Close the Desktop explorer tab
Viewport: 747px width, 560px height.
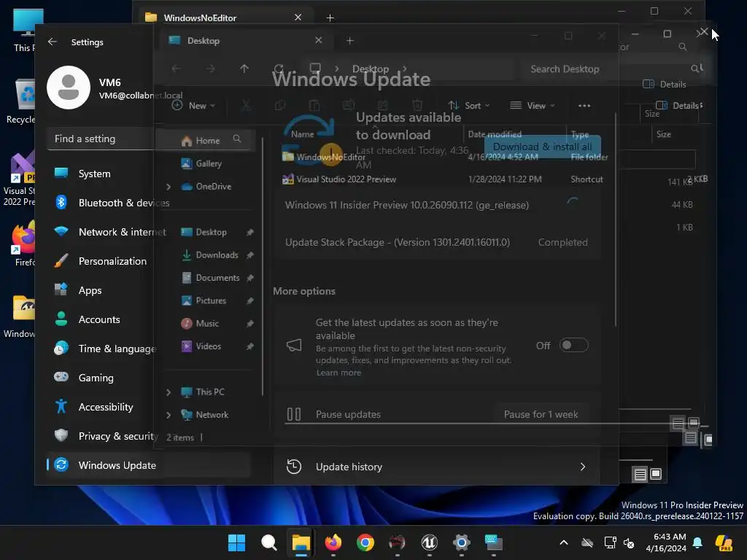tap(319, 41)
